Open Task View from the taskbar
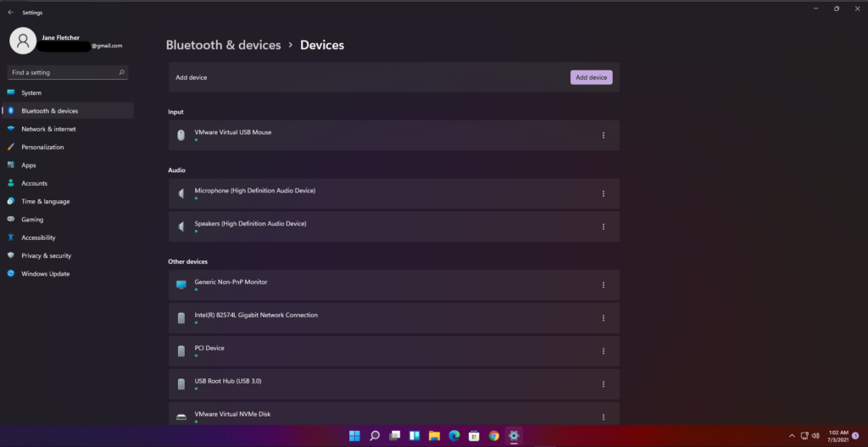Image resolution: width=868 pixels, height=447 pixels. point(395,436)
